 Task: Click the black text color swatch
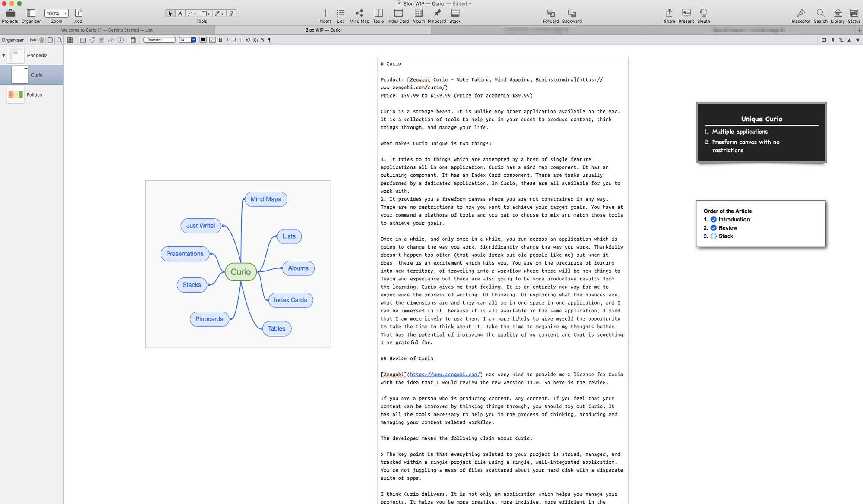[203, 40]
